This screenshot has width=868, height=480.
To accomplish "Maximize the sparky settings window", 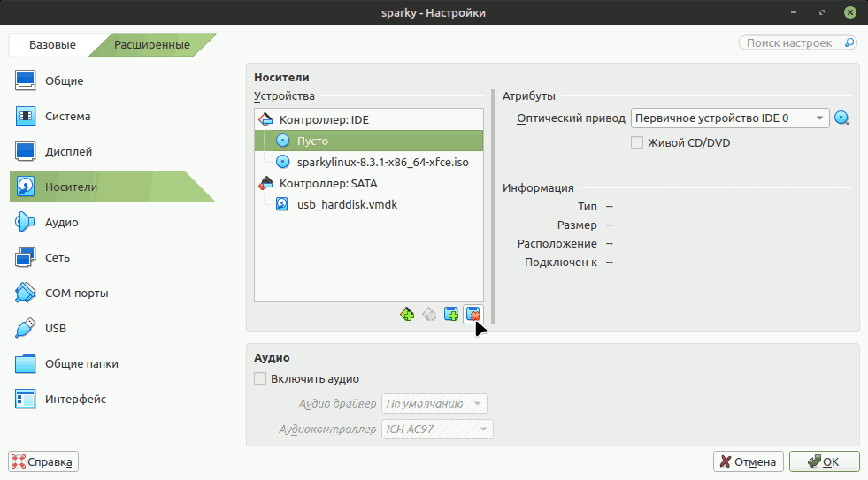I will [x=822, y=12].
